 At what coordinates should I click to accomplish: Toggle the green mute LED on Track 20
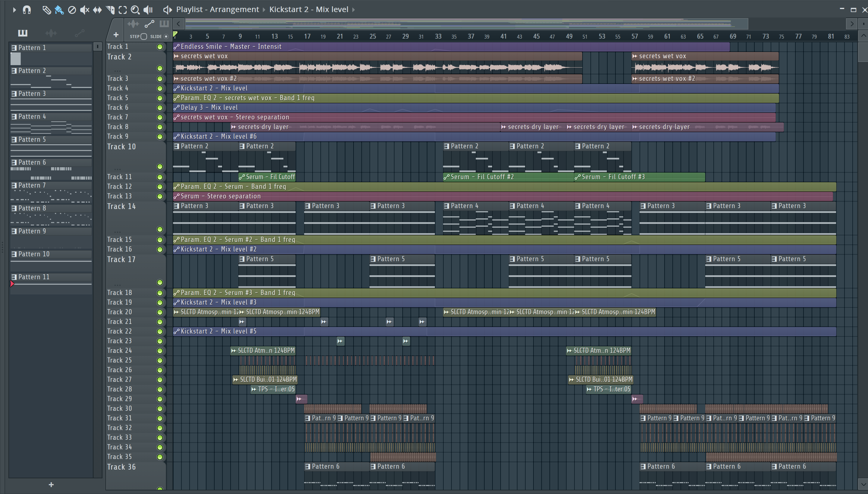click(160, 312)
